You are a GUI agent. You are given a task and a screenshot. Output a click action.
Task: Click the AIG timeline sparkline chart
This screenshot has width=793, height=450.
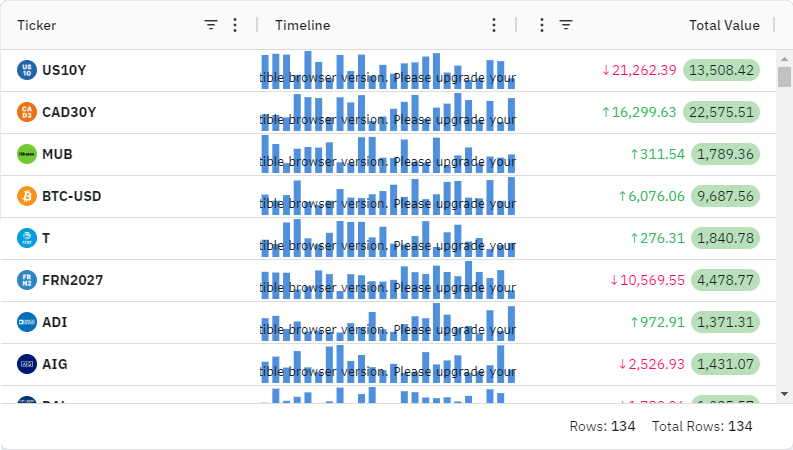tap(388, 364)
